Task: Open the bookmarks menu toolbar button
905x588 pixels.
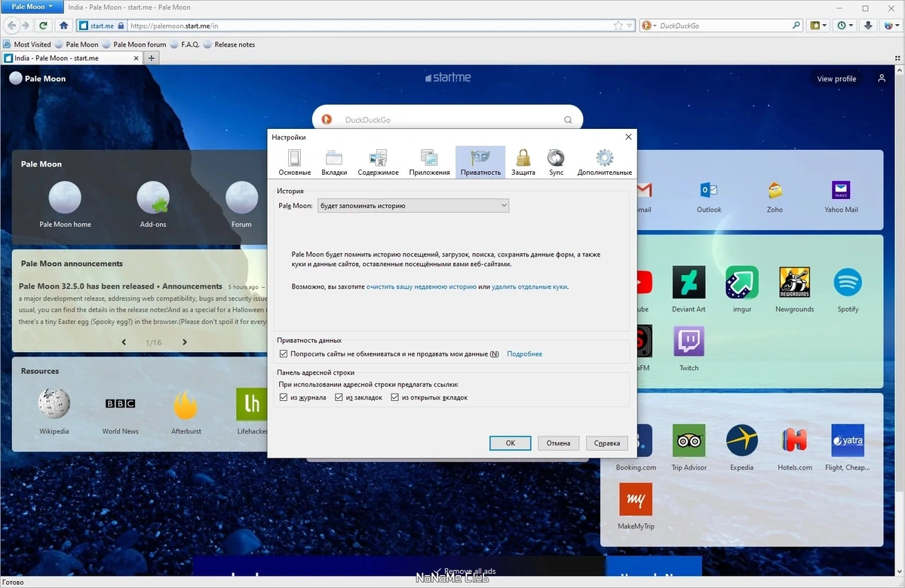Action: tap(818, 26)
